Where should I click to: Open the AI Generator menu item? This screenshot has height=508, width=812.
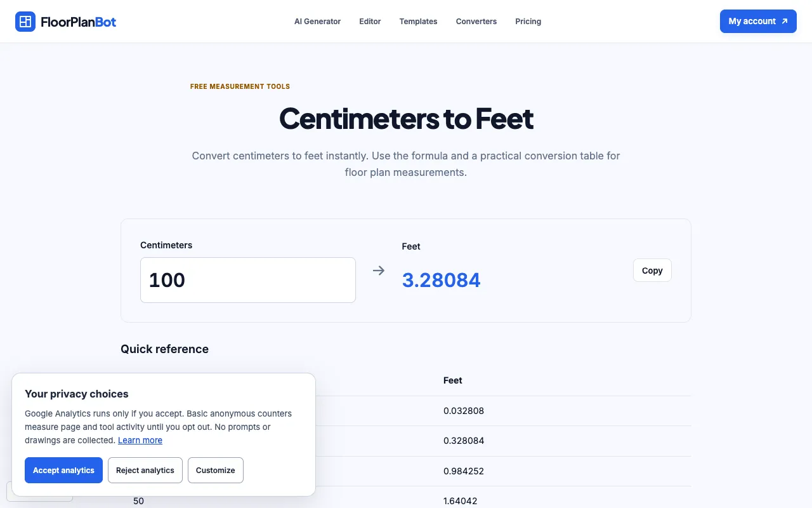[317, 22]
